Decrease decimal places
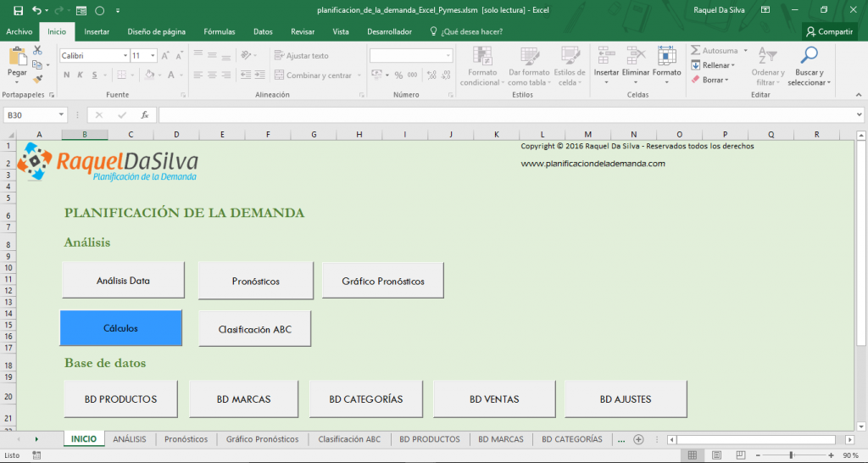Viewport: 868px width, 463px height. (x=446, y=75)
